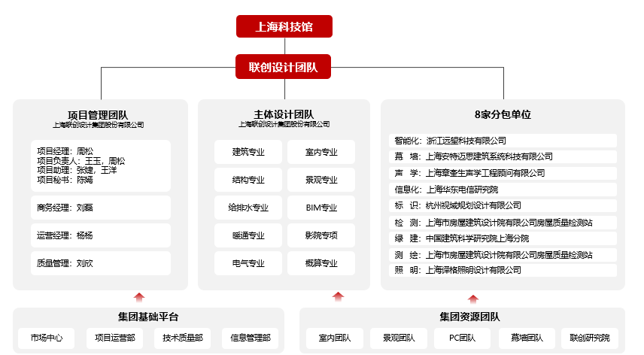Select the 声学 subcontractor row
This screenshot has height=355, width=644.
(x=503, y=173)
